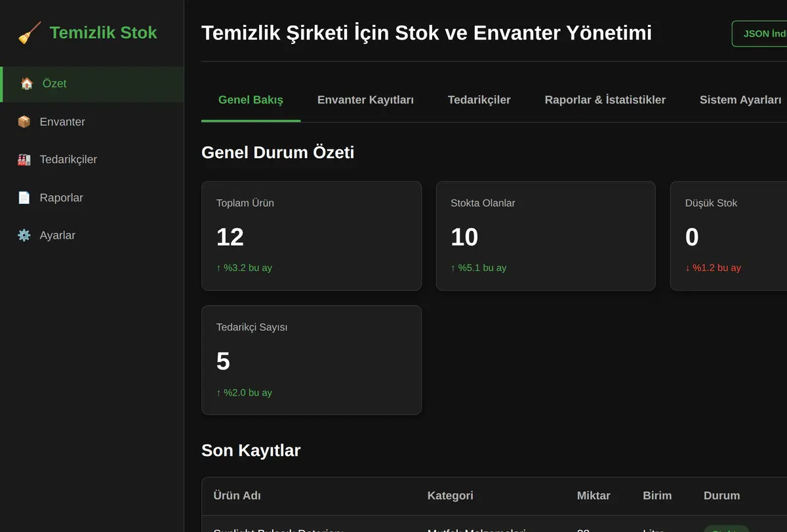The height and width of the screenshot is (532, 787).
Task: Click the document icon beside Raporlar
Action: (x=24, y=197)
